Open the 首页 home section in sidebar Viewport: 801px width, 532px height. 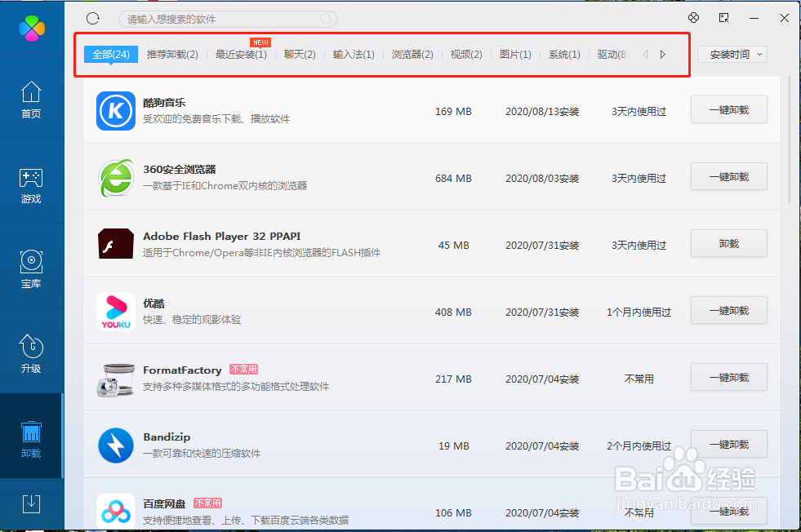coord(31,98)
